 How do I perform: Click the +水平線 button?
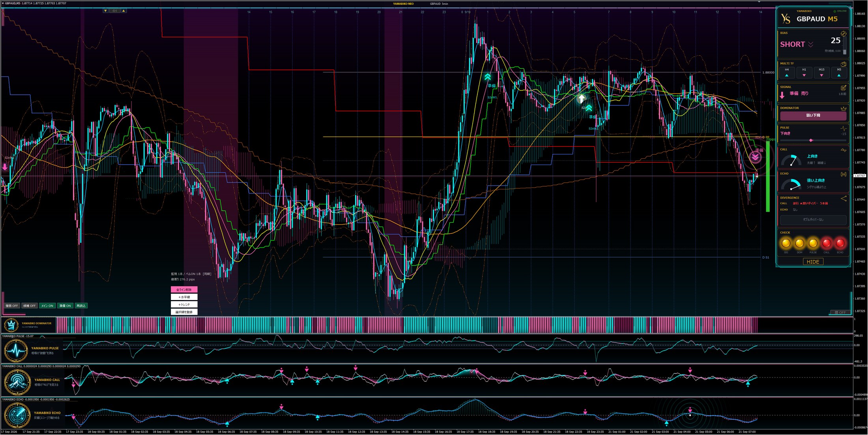pyautogui.click(x=184, y=297)
